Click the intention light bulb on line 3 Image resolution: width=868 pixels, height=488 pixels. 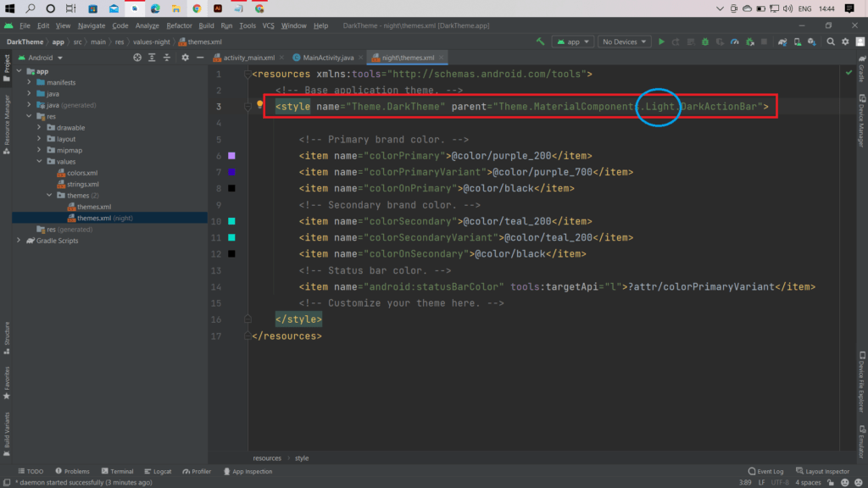(x=260, y=106)
